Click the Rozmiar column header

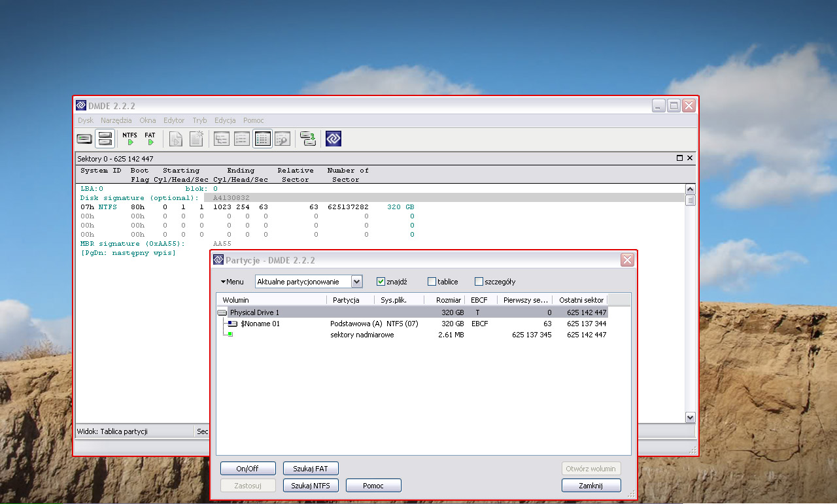pyautogui.click(x=445, y=300)
